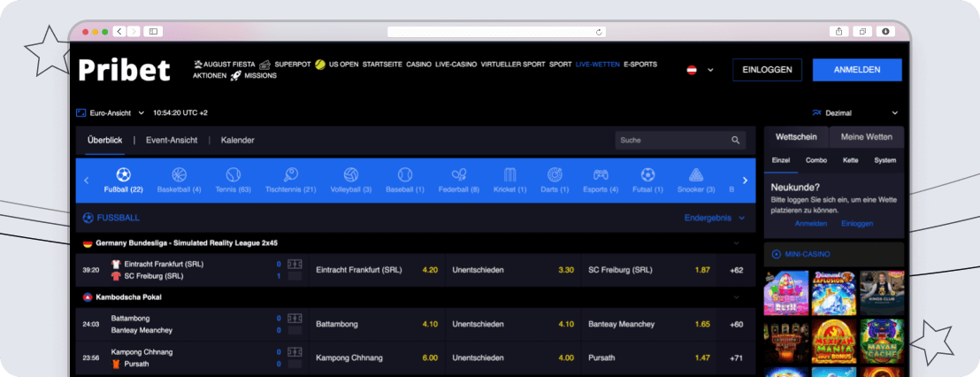This screenshot has width=980, height=377.
Task: Bet on Banteay Meanchey at 1.65
Action: coord(648,325)
